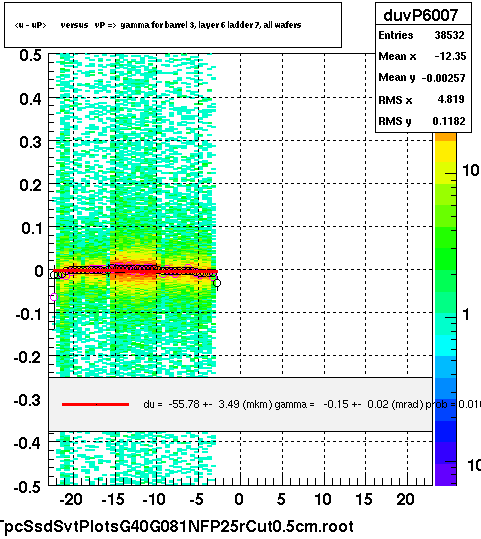Click the y-axis label -0.3
This screenshot has height=539, width=481.
pos(28,400)
